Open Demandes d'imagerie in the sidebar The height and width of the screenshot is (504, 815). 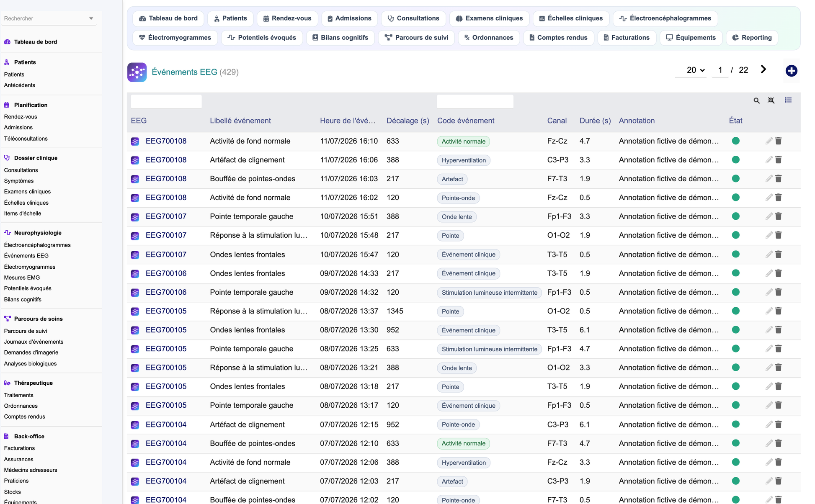tap(31, 352)
